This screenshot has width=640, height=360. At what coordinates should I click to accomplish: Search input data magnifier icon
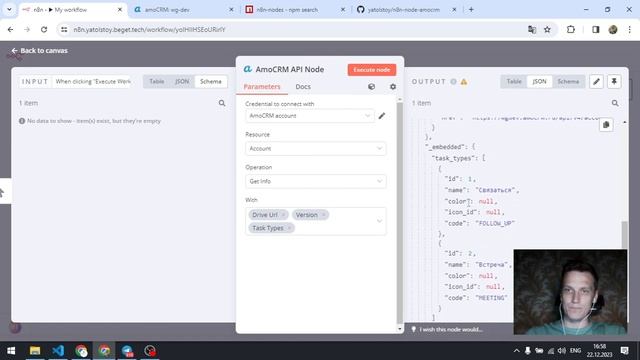pos(222,103)
